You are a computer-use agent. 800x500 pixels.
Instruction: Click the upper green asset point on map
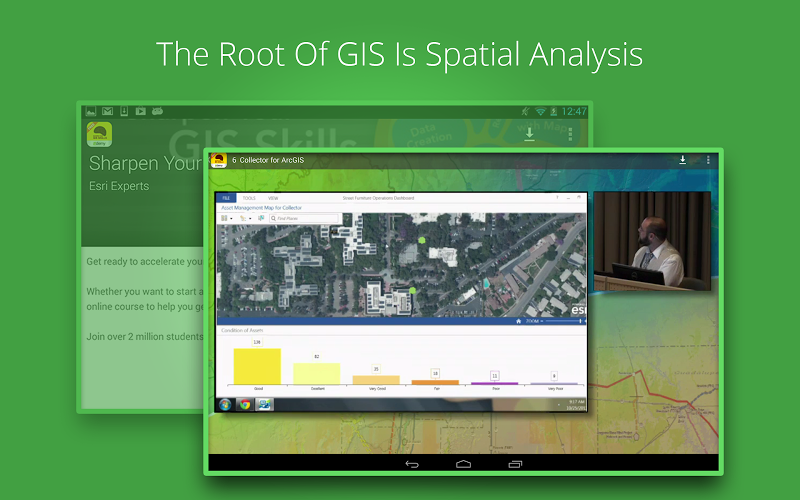(422, 240)
